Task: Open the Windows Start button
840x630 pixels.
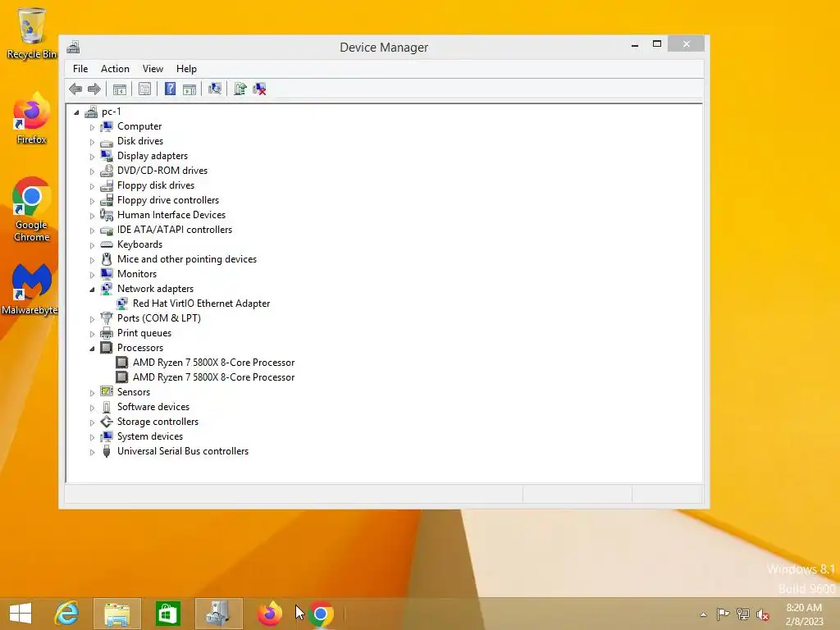Action: point(21,614)
